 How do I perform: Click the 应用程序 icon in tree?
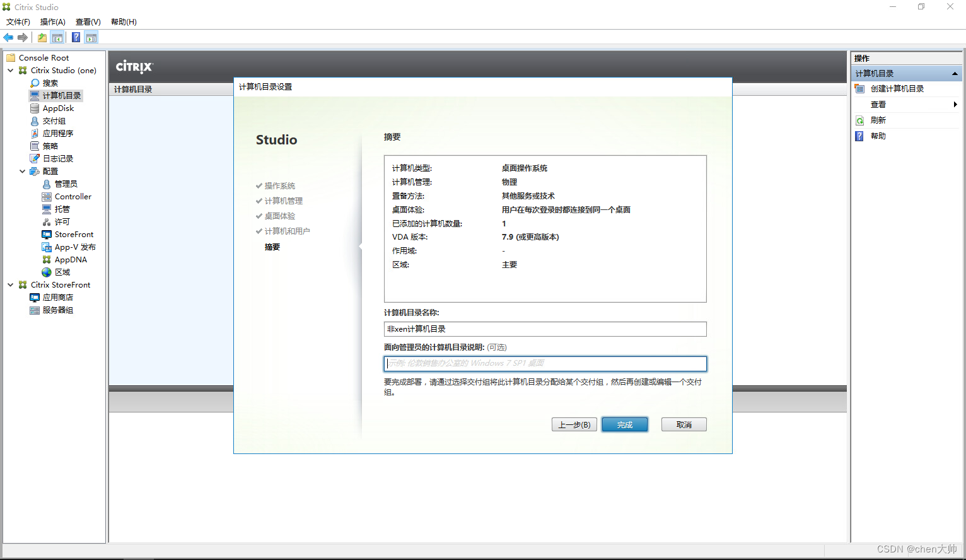pos(35,134)
